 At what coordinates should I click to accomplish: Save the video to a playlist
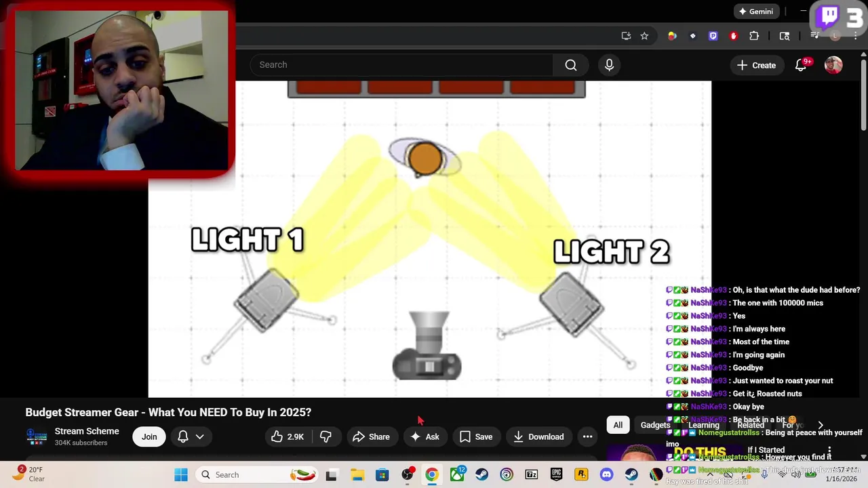coord(476,437)
